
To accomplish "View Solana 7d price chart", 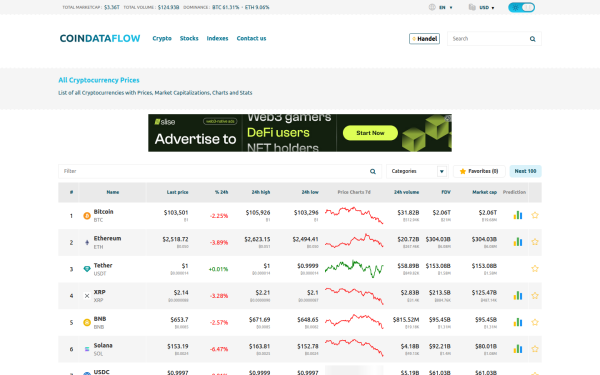I will tap(354, 347).
